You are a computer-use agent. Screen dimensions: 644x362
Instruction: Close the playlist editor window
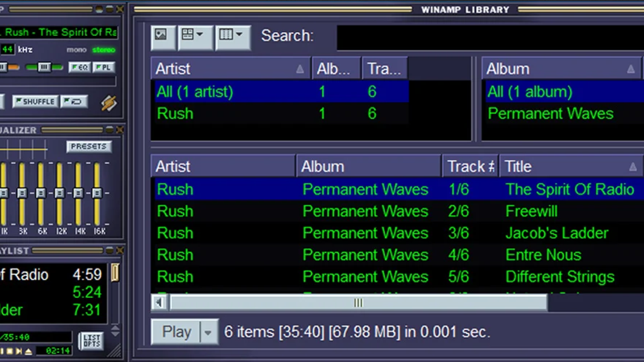click(x=120, y=250)
